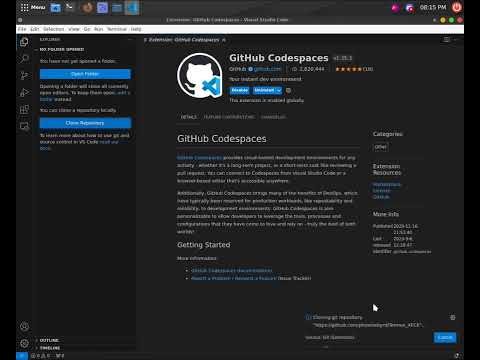Viewport: 480px width, 360px height.
Task: Click the errors and warnings status item
Action: pyautogui.click(x=40, y=356)
